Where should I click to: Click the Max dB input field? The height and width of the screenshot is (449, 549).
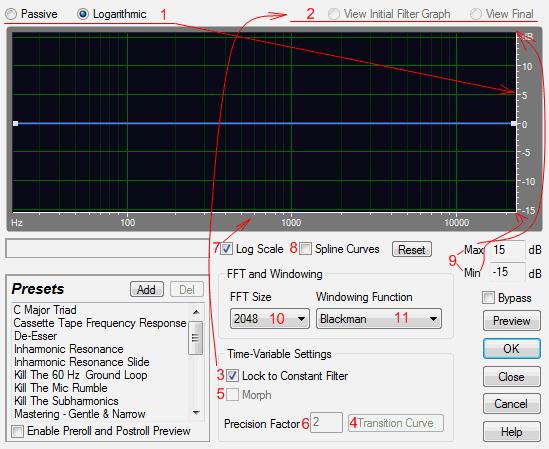[x=507, y=250]
